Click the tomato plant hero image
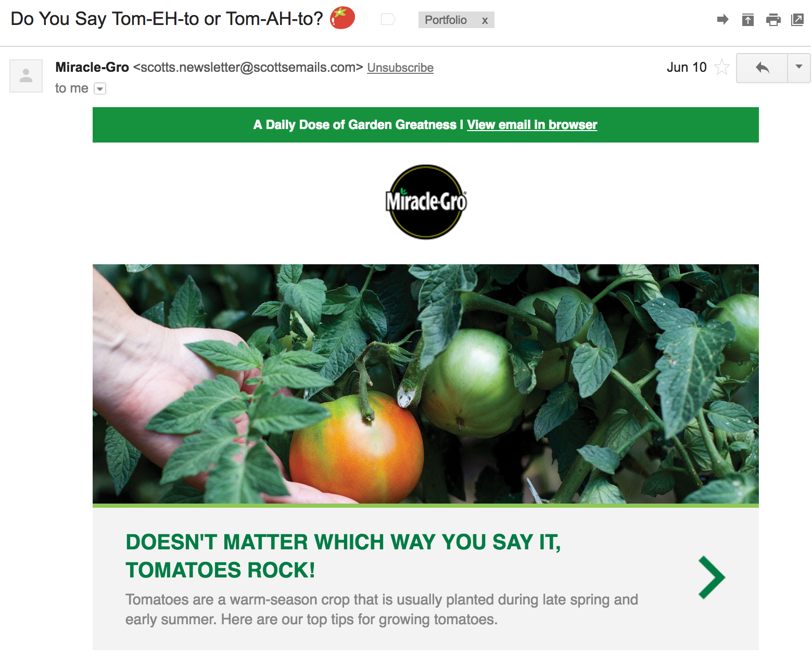 pos(426,384)
